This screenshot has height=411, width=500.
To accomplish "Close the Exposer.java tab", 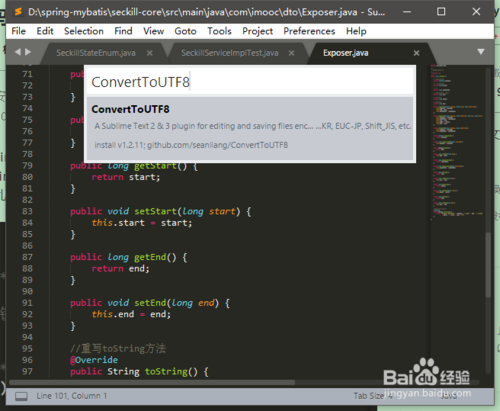I will [x=416, y=53].
